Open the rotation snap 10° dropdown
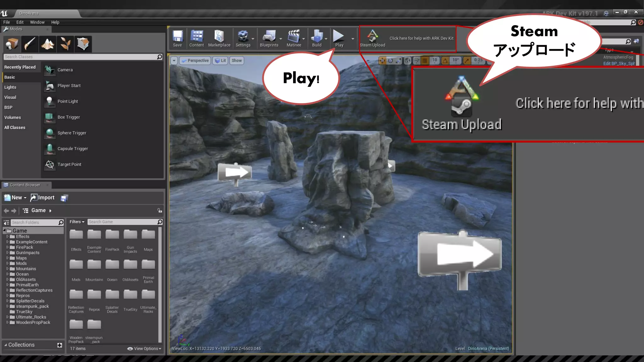Image resolution: width=644 pixels, height=362 pixels. click(455, 60)
